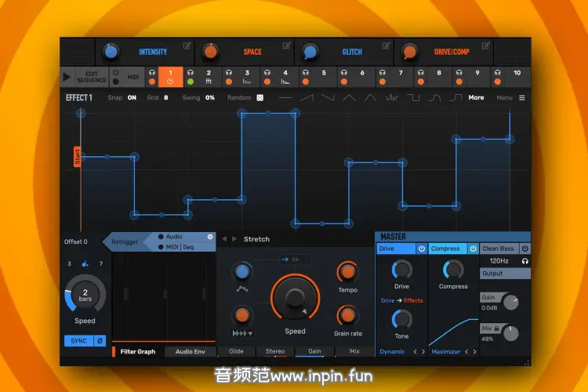Go to next effect type after Stretch

(234, 239)
